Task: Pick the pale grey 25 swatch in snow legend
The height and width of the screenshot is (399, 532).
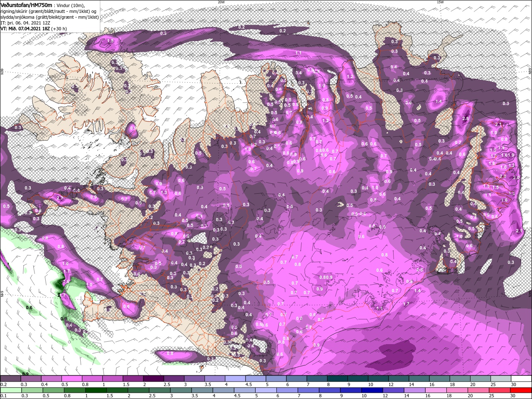Action: (x=501, y=378)
